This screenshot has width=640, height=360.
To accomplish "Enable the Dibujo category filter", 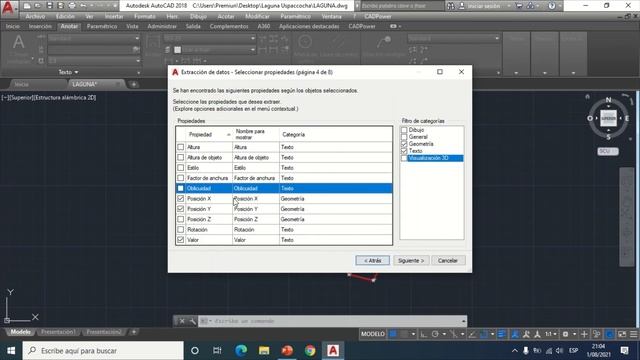I will 404,130.
